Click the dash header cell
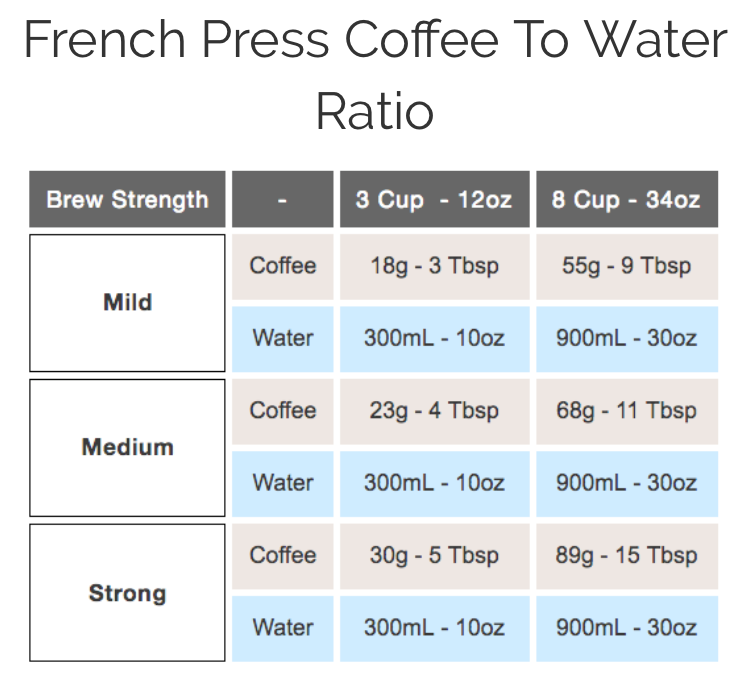The height and width of the screenshot is (683, 750). [x=283, y=199]
